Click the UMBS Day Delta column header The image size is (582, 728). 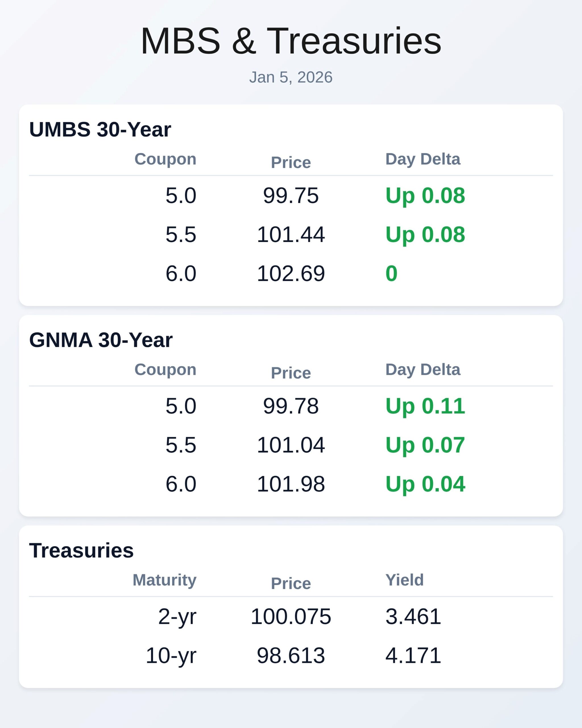[x=423, y=159]
